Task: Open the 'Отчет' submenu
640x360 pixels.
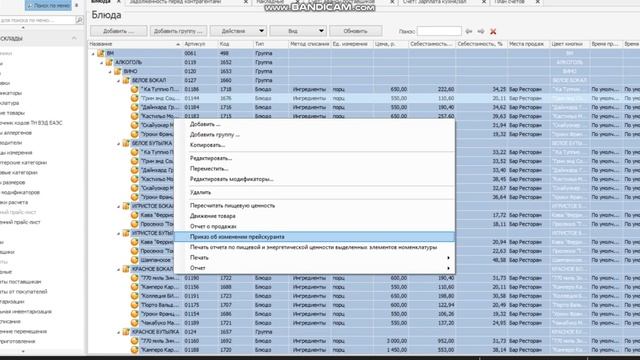Action: 314,268
